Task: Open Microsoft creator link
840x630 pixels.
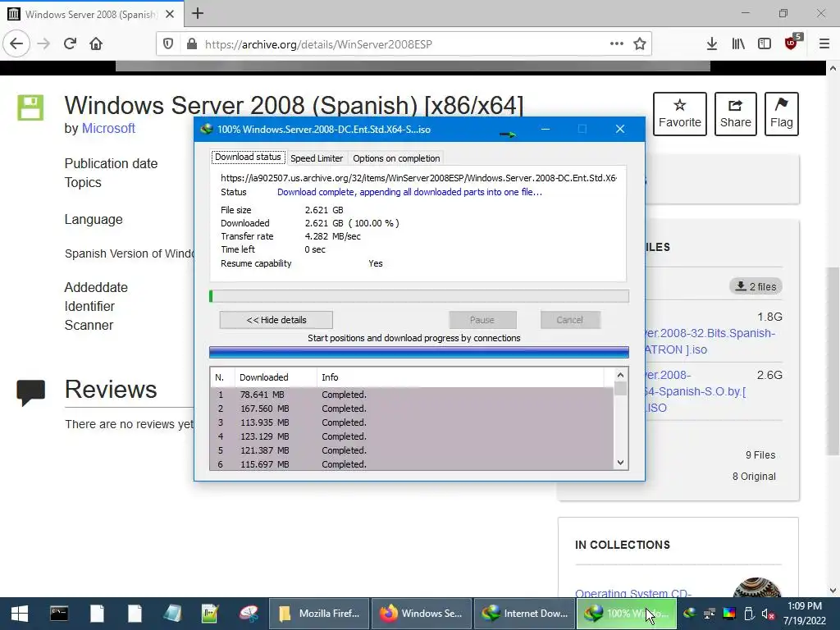Action: click(x=108, y=129)
